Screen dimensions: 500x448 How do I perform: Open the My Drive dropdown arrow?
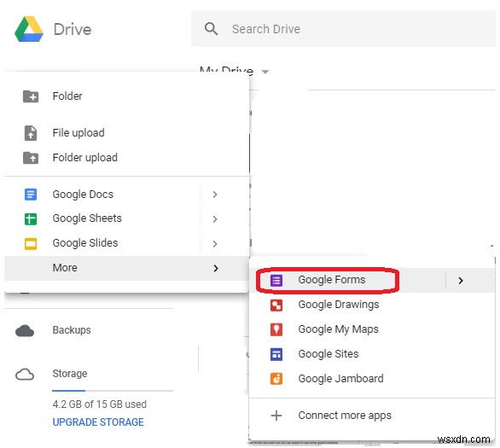coord(265,72)
